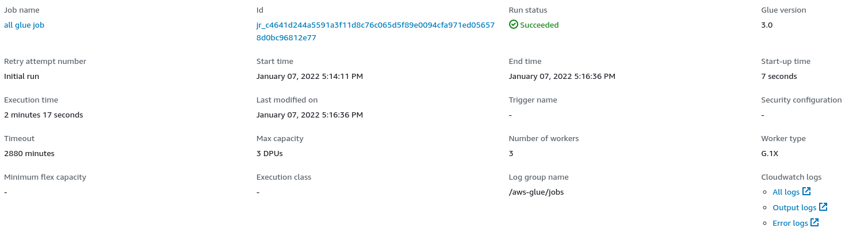Image resolution: width=868 pixels, height=235 pixels.
Task: Click the Succeeded status text
Action: [x=539, y=25]
